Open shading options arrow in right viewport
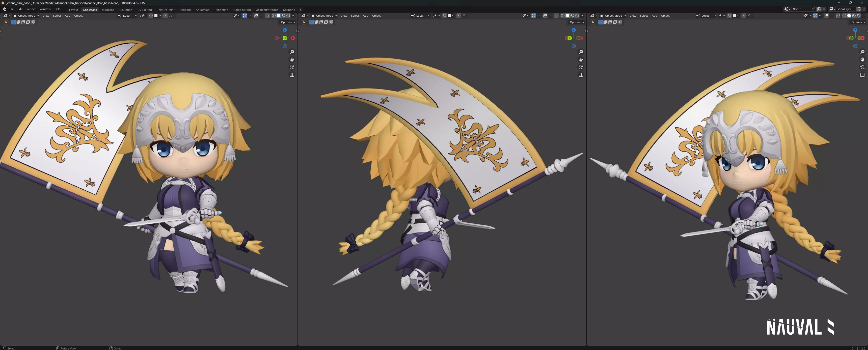 (x=863, y=15)
